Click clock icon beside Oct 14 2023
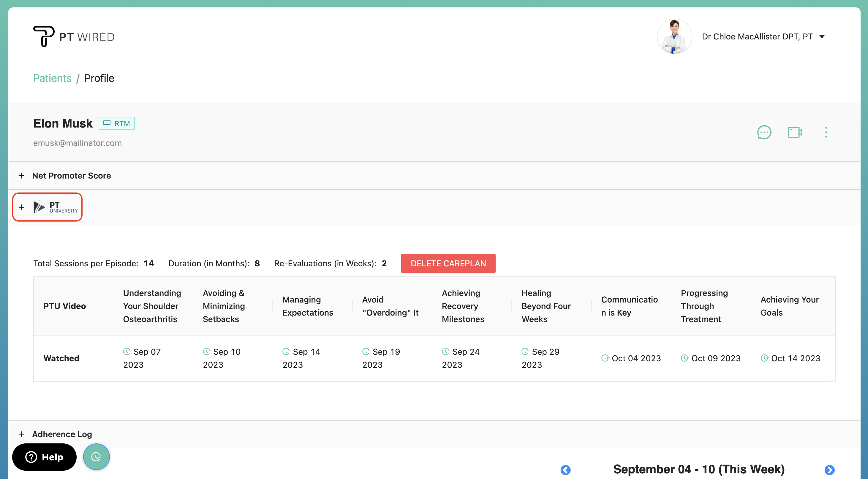868x479 pixels. [x=764, y=358]
